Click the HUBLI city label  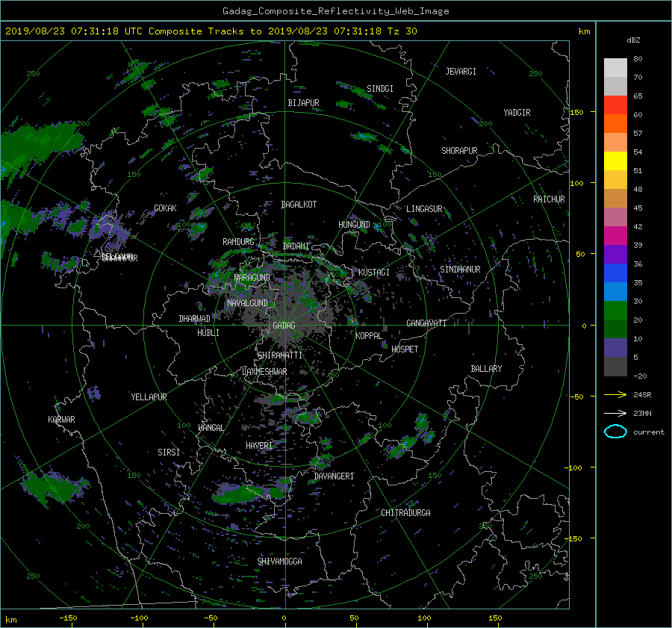pyautogui.click(x=208, y=333)
